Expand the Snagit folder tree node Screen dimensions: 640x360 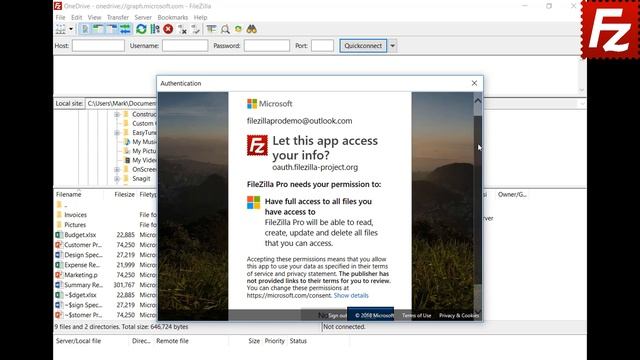[117, 179]
